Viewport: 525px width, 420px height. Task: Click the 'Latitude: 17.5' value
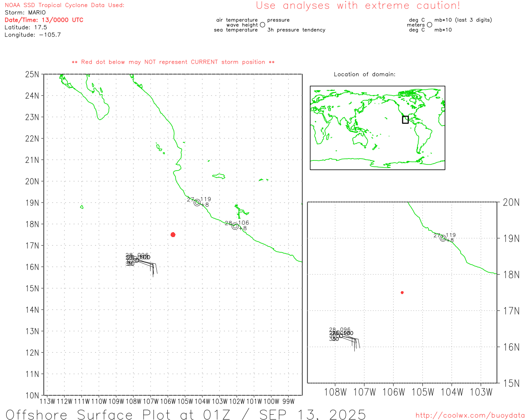pyautogui.click(x=26, y=27)
